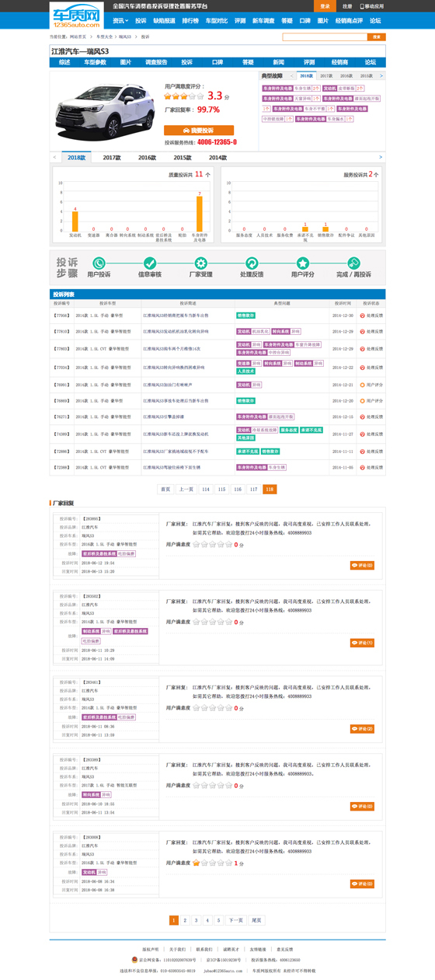Click the 移动应用 phone icon in header
435x980 pixels.
[x=362, y=6]
